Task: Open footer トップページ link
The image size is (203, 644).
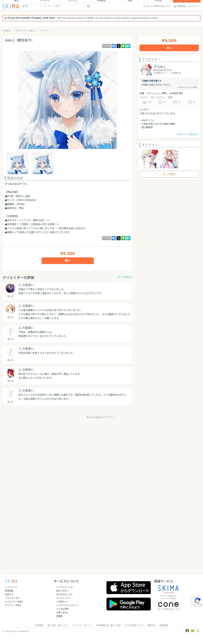Action: click(11, 587)
